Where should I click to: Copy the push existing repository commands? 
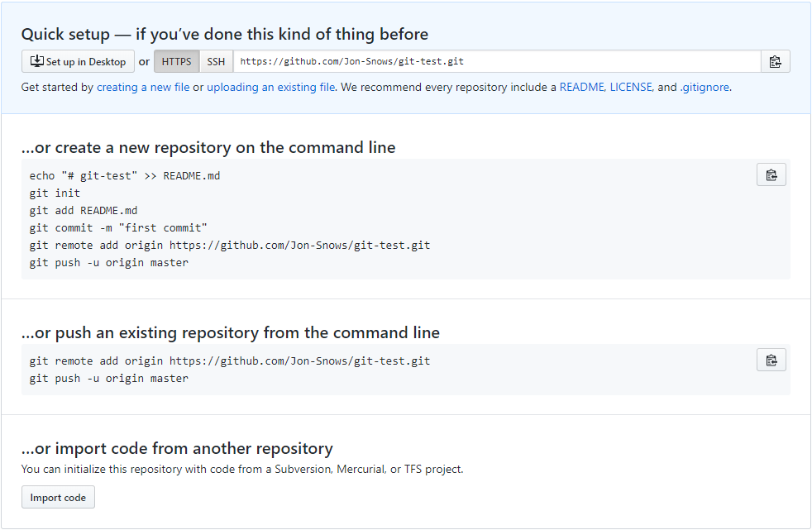[771, 360]
